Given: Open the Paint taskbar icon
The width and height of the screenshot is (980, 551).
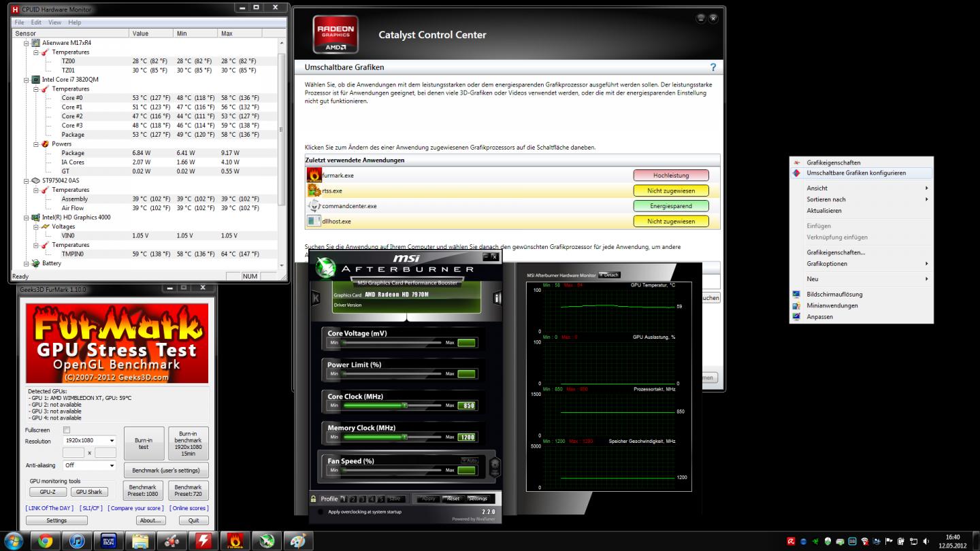Looking at the screenshot, I should 297,541.
